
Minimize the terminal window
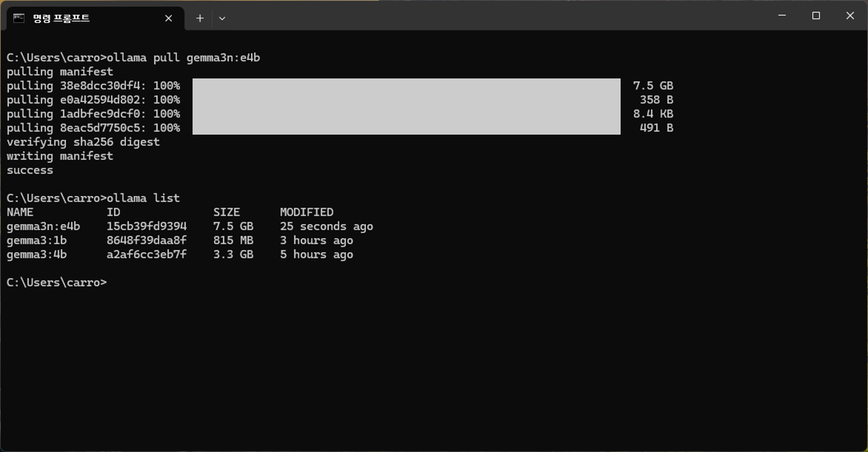pos(782,15)
